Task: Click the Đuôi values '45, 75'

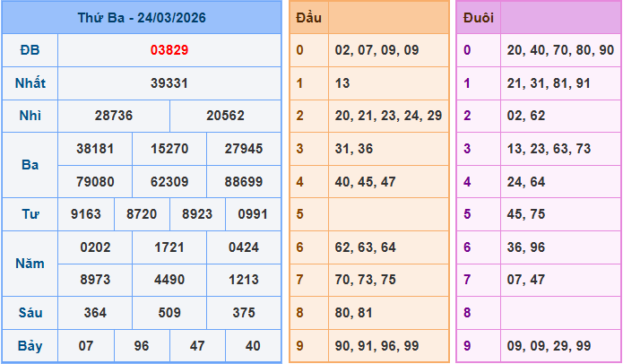Action: pyautogui.click(x=526, y=214)
